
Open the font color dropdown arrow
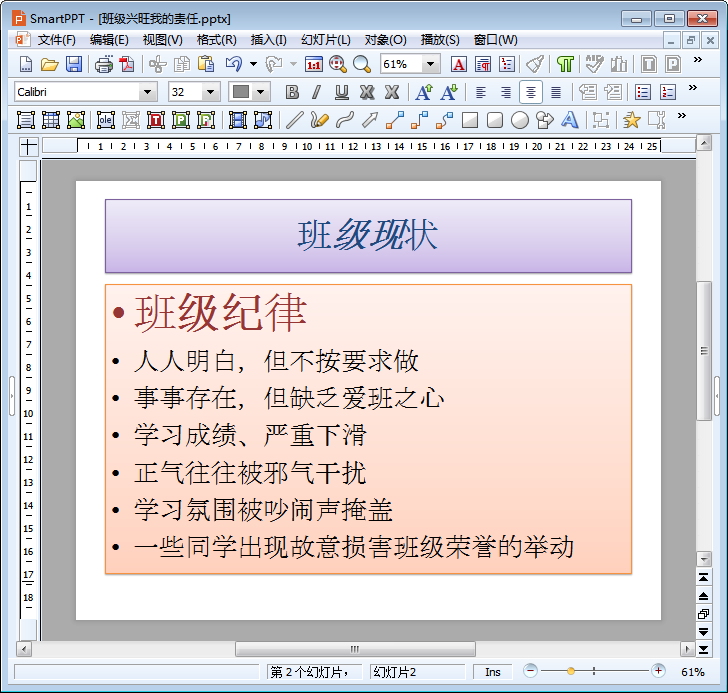tap(261, 92)
